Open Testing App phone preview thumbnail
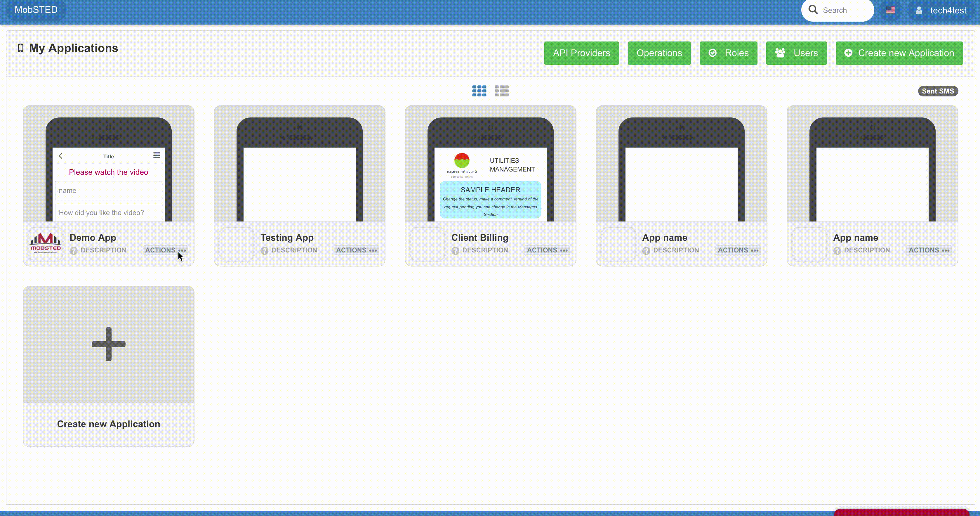This screenshot has height=516, width=980. point(299,164)
